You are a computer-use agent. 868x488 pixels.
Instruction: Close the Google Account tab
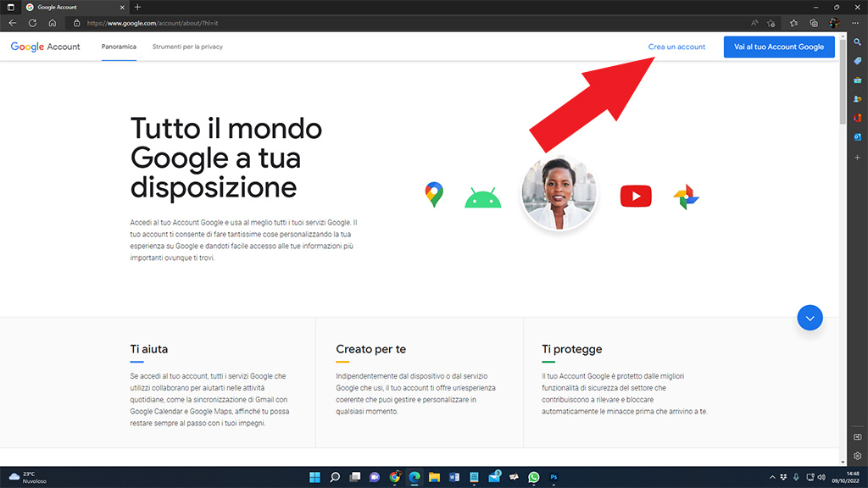click(122, 7)
